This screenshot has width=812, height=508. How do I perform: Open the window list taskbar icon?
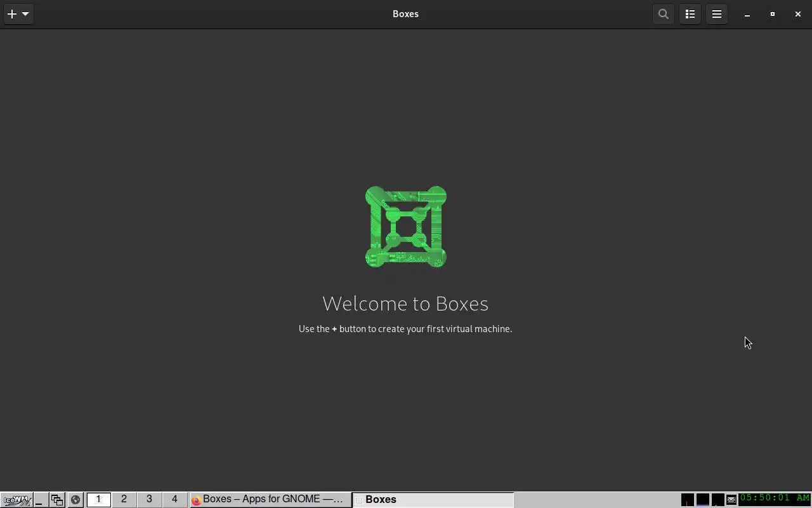click(57, 500)
